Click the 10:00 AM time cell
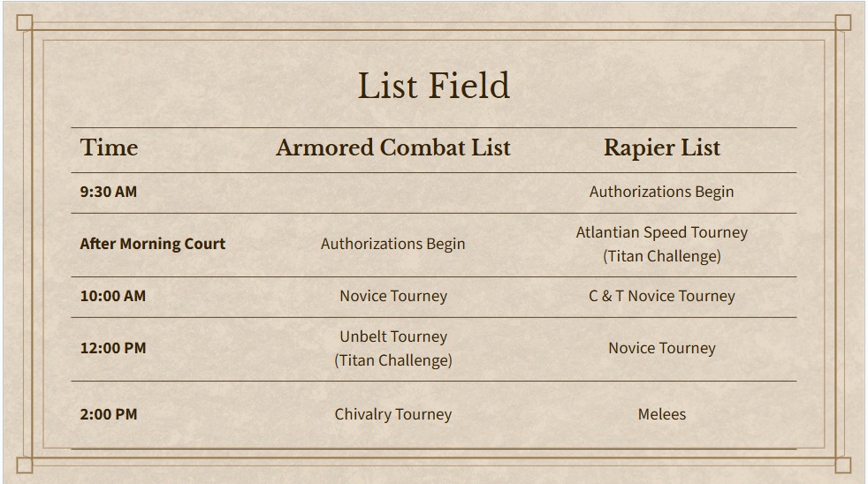Screen dimensions: 868x484 click(113, 296)
